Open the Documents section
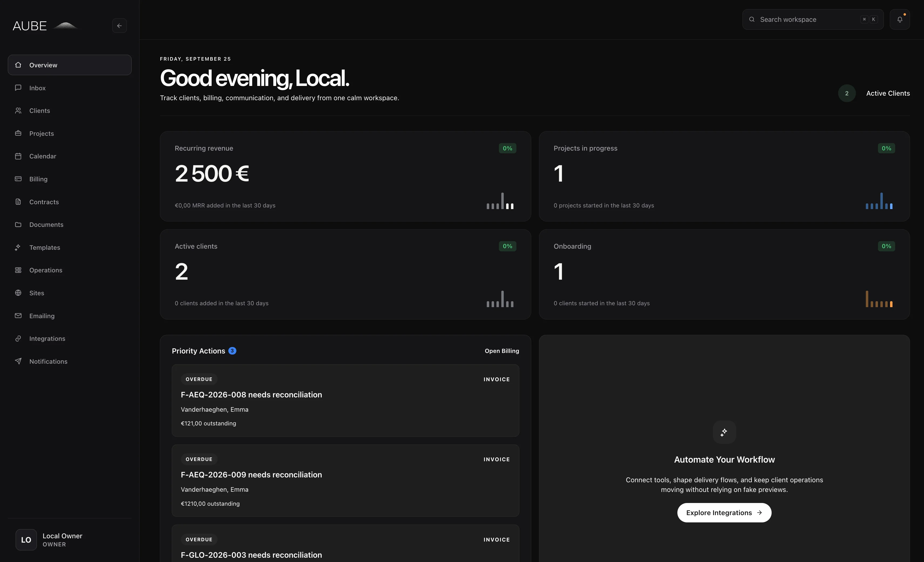 pyautogui.click(x=70, y=224)
